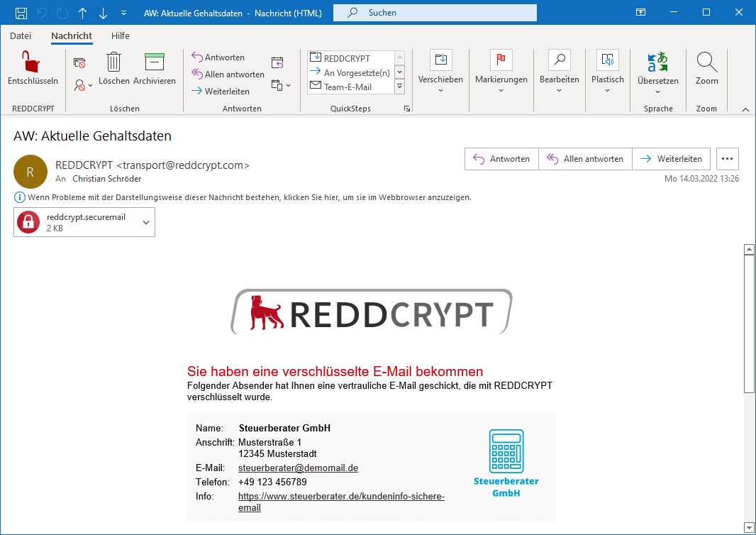Click the REDDCRYPT logo banner
Viewport: 756px width, 535px height.
click(371, 312)
